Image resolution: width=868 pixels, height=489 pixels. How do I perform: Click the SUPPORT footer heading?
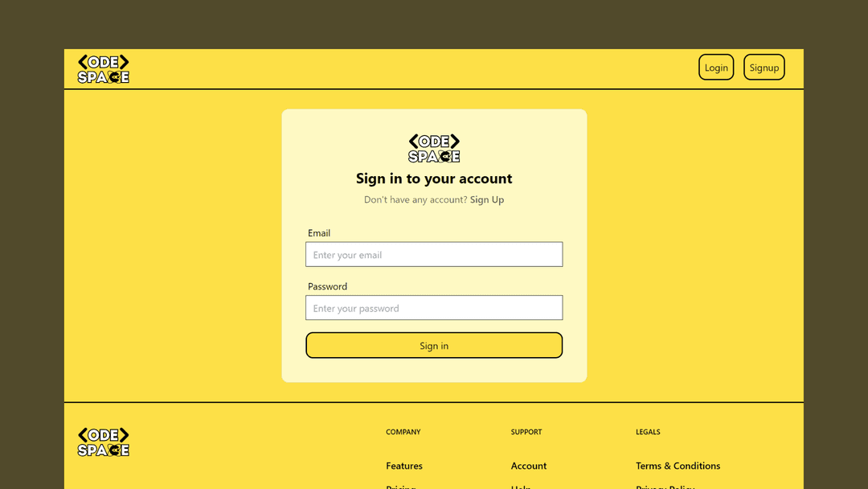pyautogui.click(x=526, y=432)
